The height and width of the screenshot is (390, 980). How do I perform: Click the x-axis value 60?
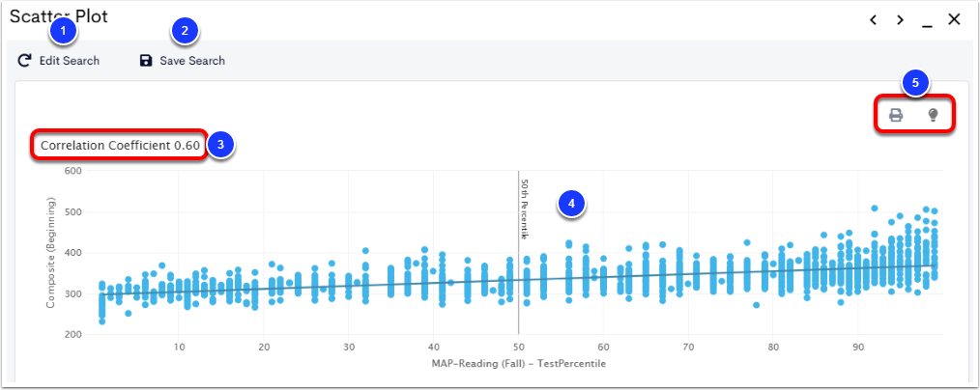point(604,347)
